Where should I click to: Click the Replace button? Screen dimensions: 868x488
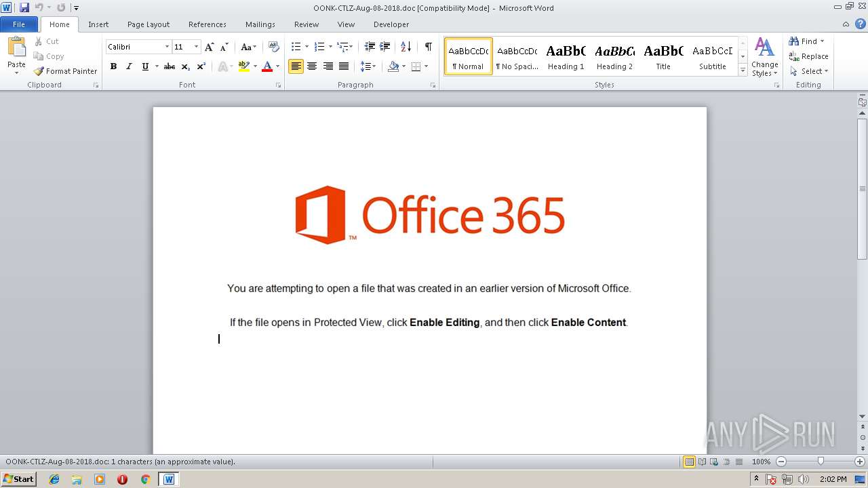click(x=808, y=56)
